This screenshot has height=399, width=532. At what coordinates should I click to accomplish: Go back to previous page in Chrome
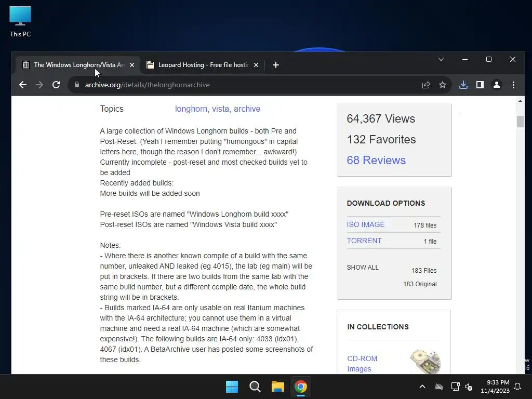(x=23, y=85)
